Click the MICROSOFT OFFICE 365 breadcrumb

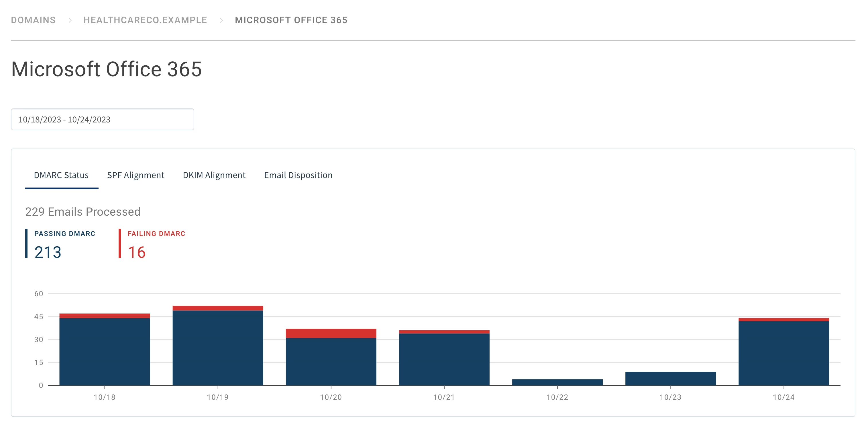click(x=291, y=20)
